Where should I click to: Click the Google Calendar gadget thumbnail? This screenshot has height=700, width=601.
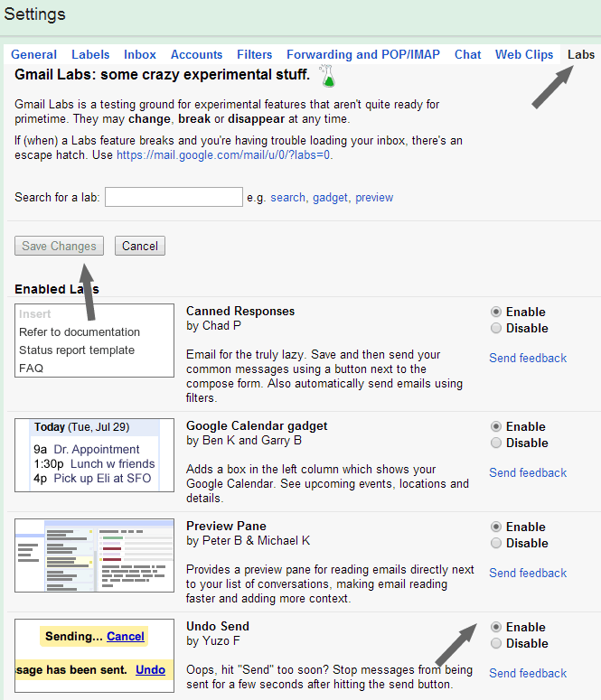pyautogui.click(x=94, y=455)
